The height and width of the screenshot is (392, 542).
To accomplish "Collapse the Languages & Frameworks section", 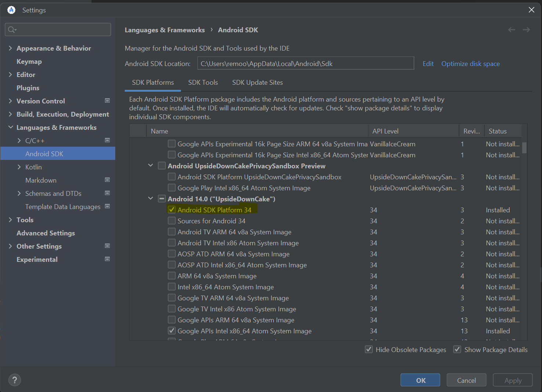I will (10, 127).
